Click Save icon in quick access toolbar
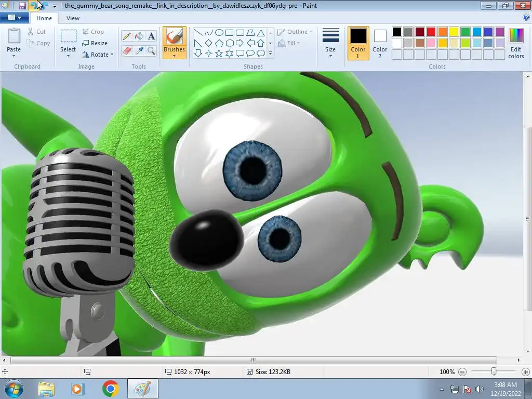Screen dimensions: 532x399 pos(22,5)
